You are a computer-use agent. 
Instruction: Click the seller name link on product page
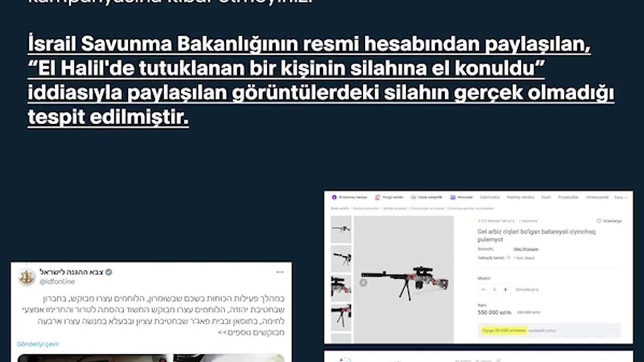click(518, 249)
